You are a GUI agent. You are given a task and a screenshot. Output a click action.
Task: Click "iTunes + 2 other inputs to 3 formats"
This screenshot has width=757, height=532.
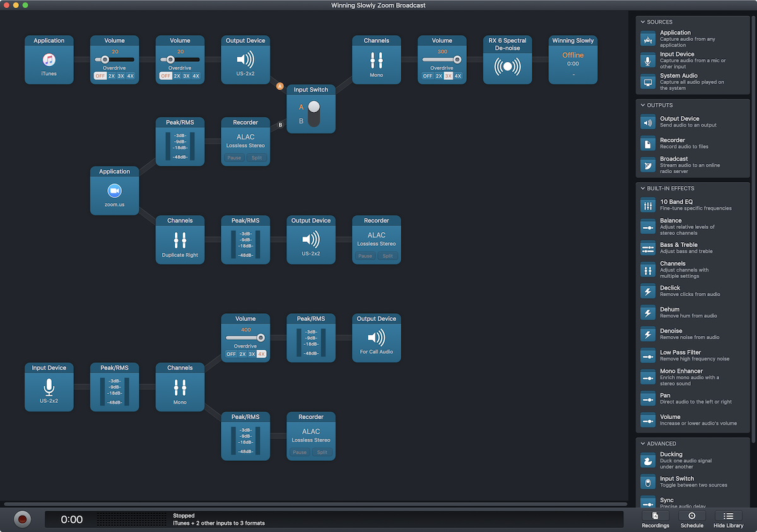click(x=219, y=523)
